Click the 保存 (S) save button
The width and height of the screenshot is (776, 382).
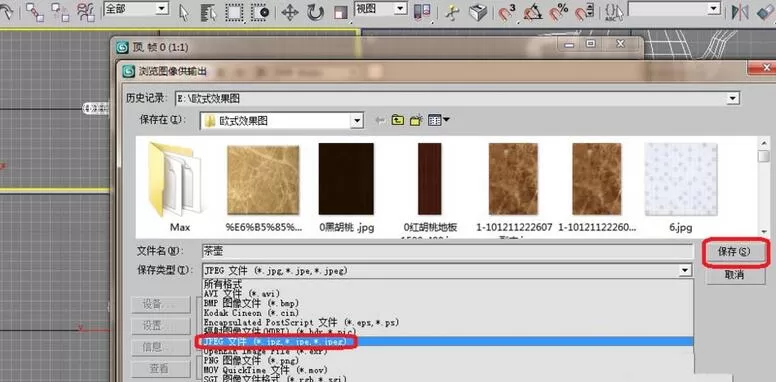(x=734, y=252)
